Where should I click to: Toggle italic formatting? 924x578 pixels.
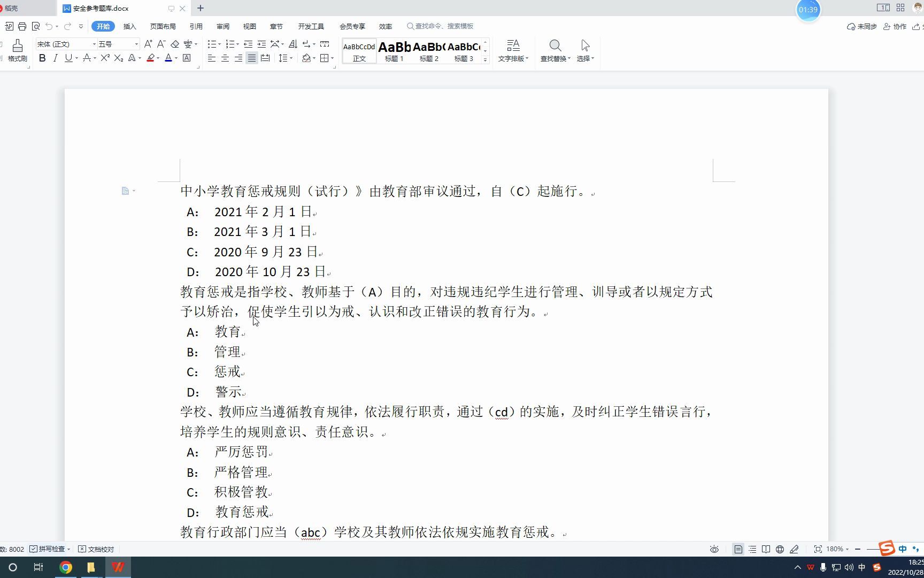[x=55, y=58]
